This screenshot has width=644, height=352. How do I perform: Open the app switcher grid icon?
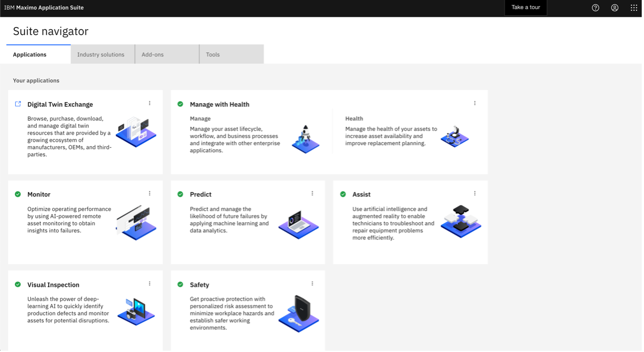[x=634, y=8]
